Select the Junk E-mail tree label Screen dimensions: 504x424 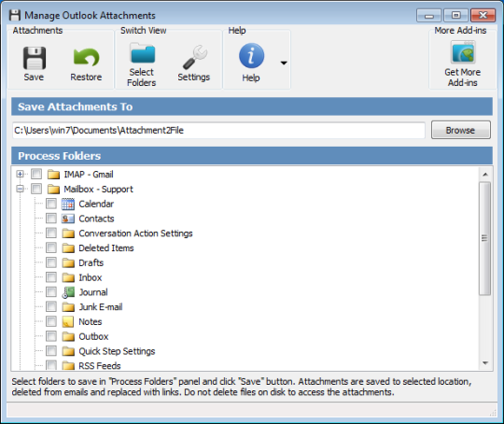pos(101,307)
